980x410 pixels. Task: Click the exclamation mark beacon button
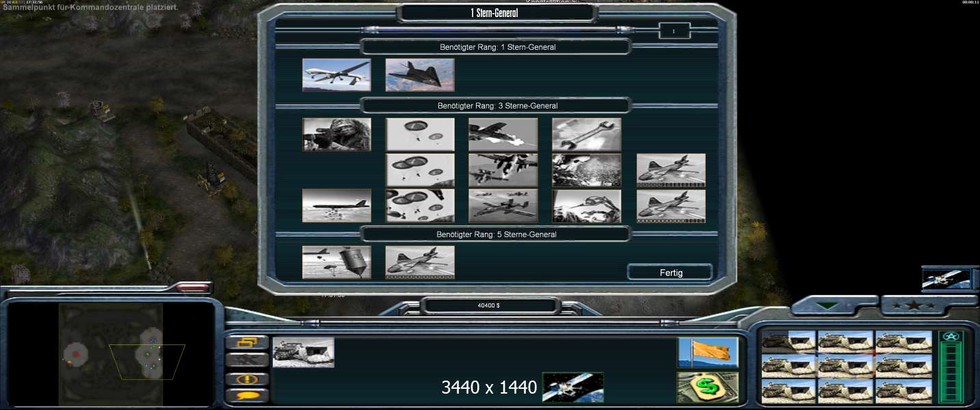click(247, 379)
